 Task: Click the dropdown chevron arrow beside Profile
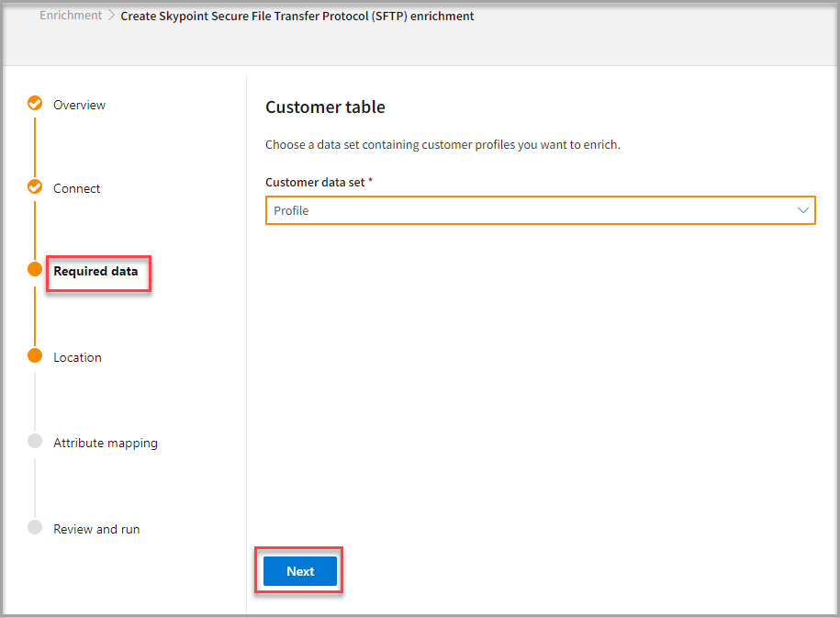[x=802, y=210]
